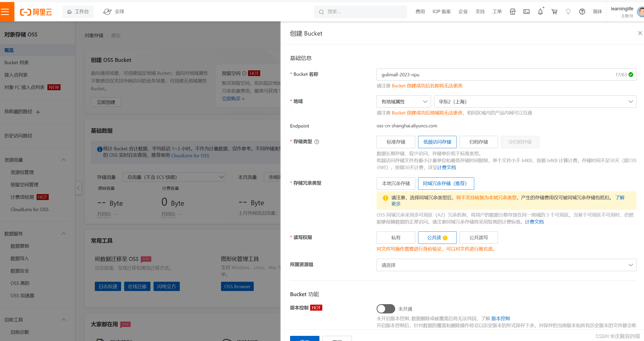Image resolution: width=644 pixels, height=341 pixels.
Task: Click the Aliyun logo
Action: [x=36, y=12]
